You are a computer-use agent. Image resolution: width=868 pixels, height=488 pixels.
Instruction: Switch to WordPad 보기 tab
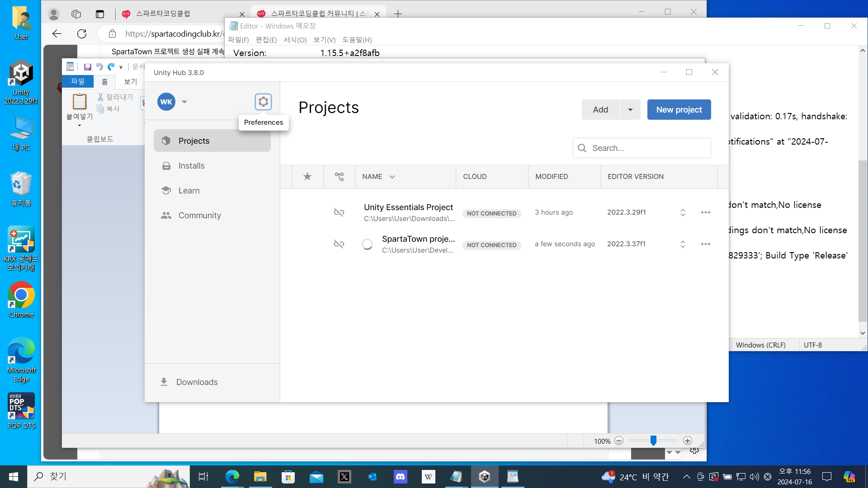tap(130, 82)
